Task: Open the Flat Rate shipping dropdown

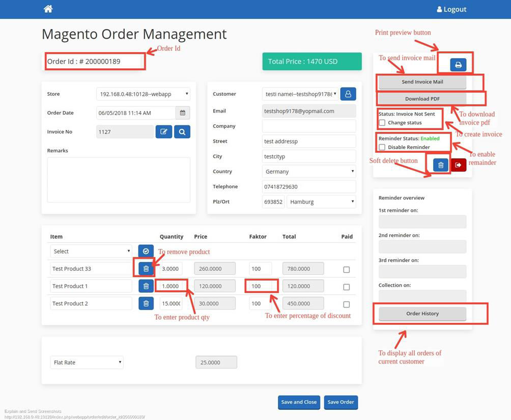Action: point(87,362)
